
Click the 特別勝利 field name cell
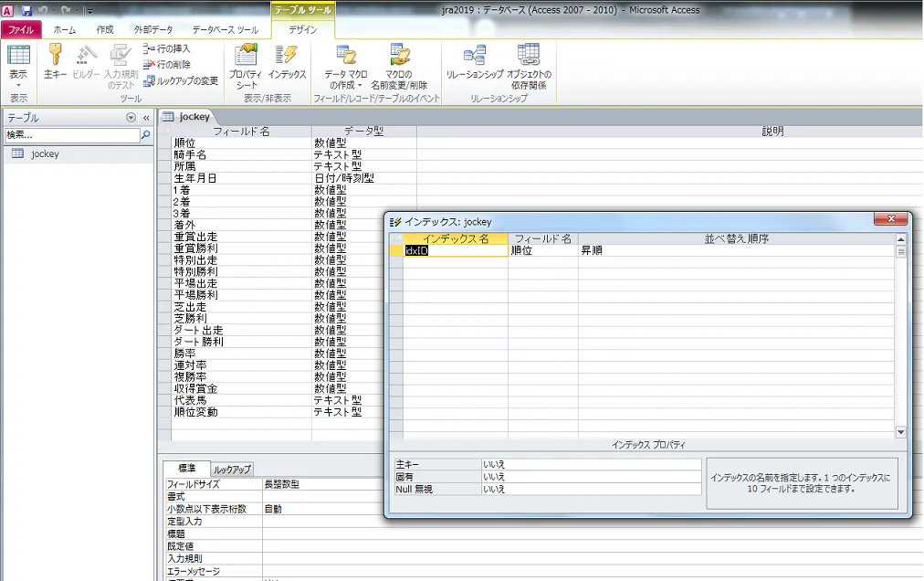[241, 272]
